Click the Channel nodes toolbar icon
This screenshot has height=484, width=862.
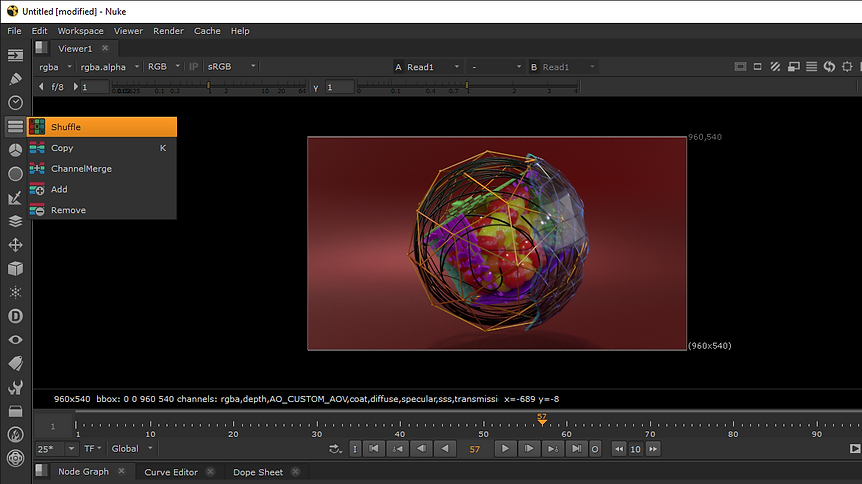pyautogui.click(x=15, y=126)
